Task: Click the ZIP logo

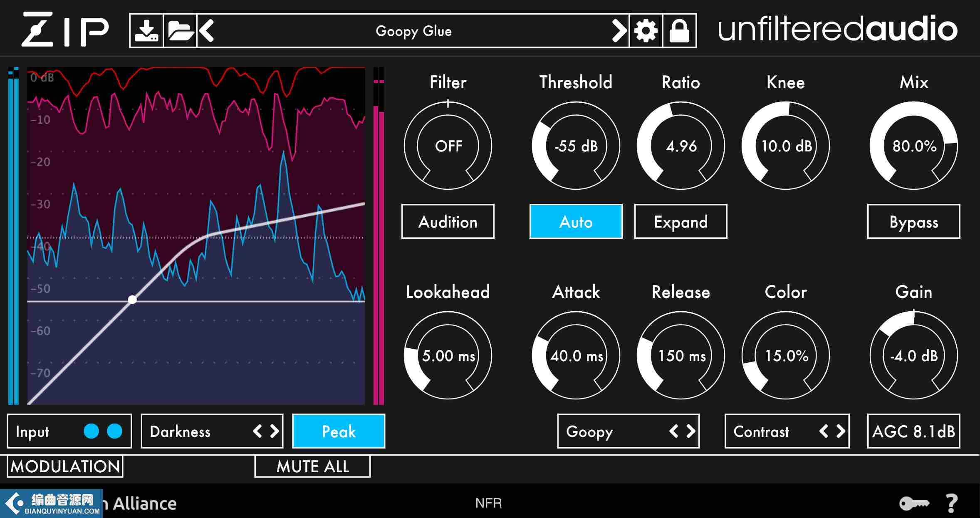Action: [x=65, y=29]
